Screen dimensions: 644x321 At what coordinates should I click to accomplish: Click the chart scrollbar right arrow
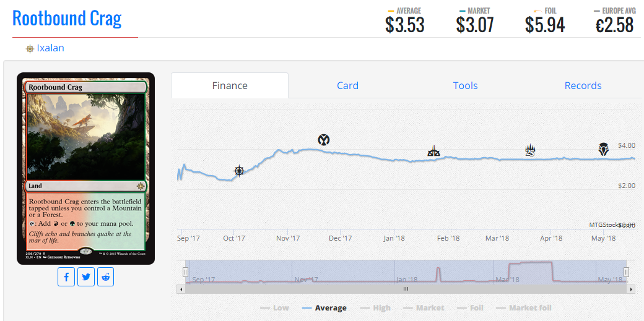[x=631, y=289]
